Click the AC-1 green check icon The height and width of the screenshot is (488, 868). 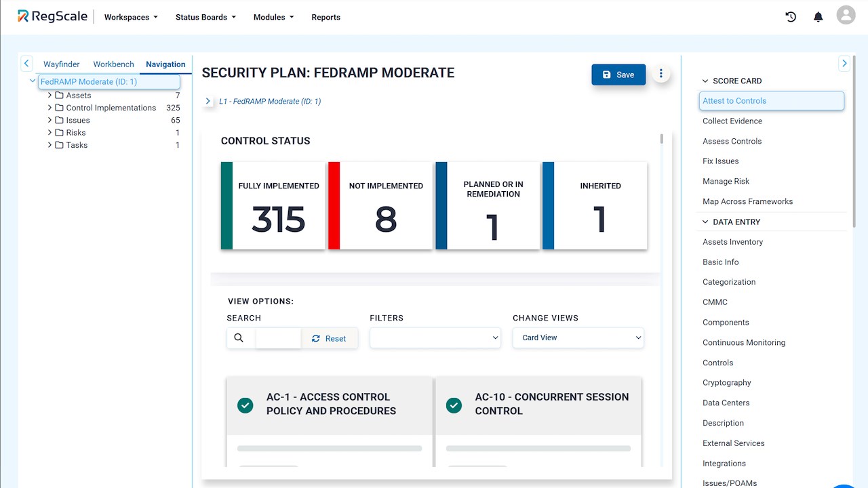(x=245, y=405)
